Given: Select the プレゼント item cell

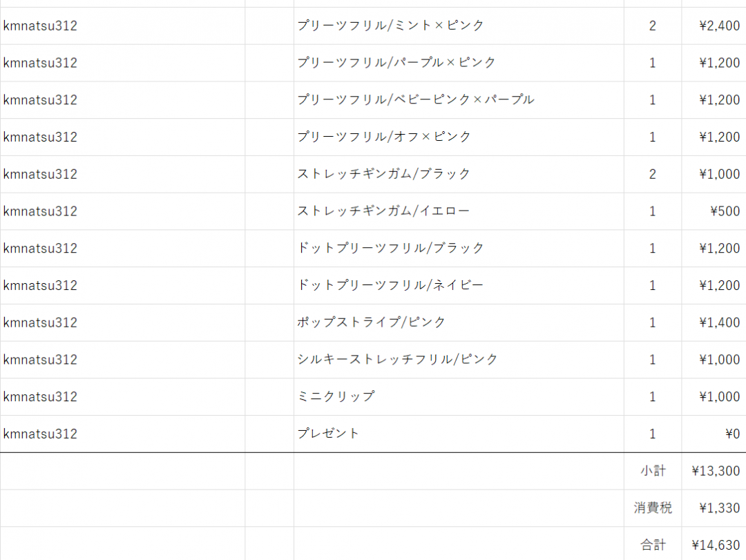Looking at the screenshot, I should pyautogui.click(x=328, y=434).
